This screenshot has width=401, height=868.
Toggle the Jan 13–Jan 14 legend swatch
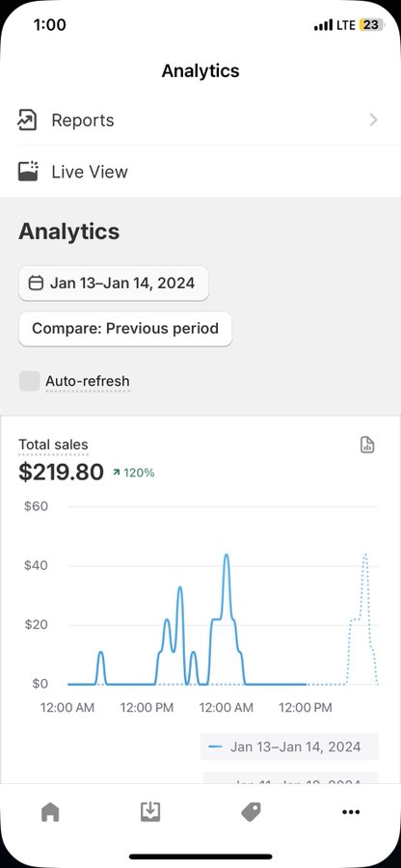[215, 746]
